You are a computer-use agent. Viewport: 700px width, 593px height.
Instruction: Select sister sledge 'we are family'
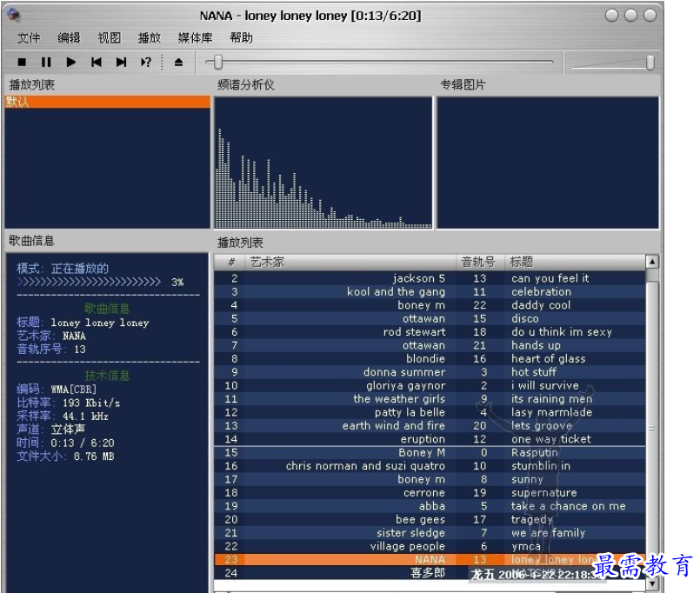tap(430, 533)
